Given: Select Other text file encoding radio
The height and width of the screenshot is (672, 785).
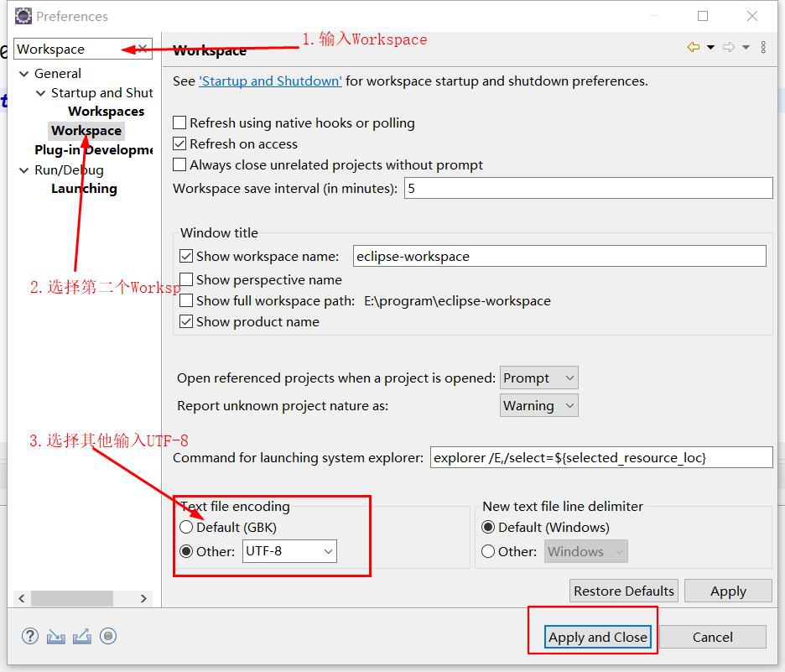Looking at the screenshot, I should pos(185,551).
